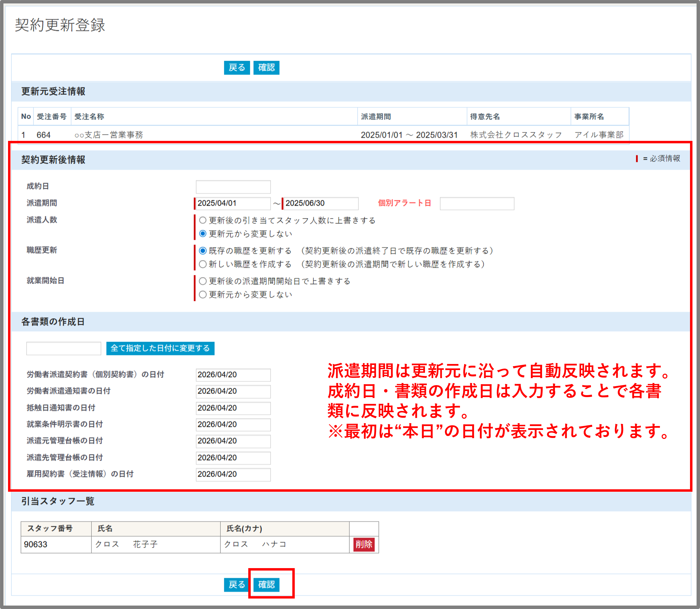Screen dimensions: 700x609
Task: Click staff number 90633 cell
Action: 56,545
